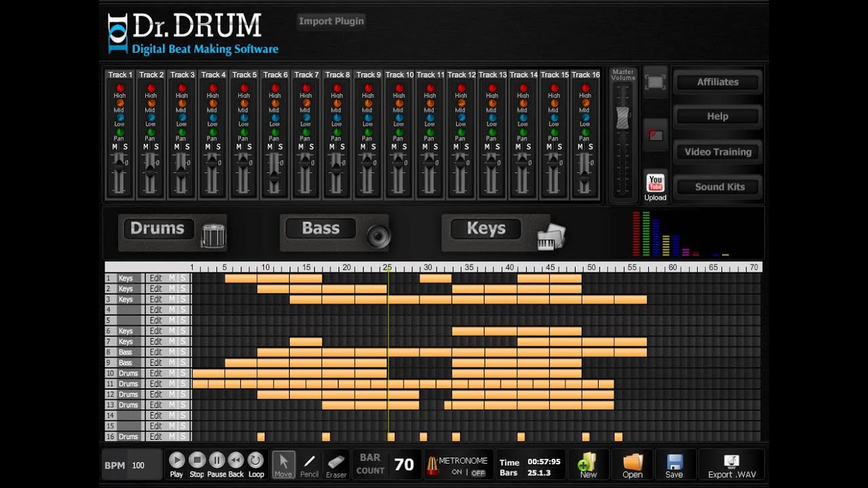Click Track 3 Low blue knob
This screenshot has width=868, height=488.
pos(182,117)
